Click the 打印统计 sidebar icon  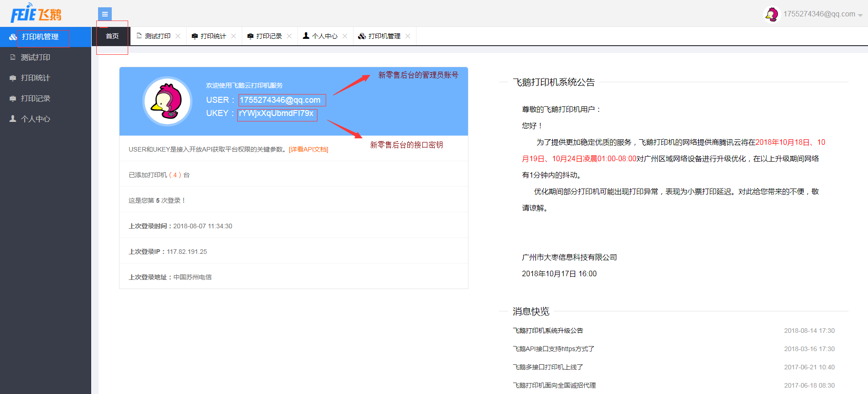point(13,78)
